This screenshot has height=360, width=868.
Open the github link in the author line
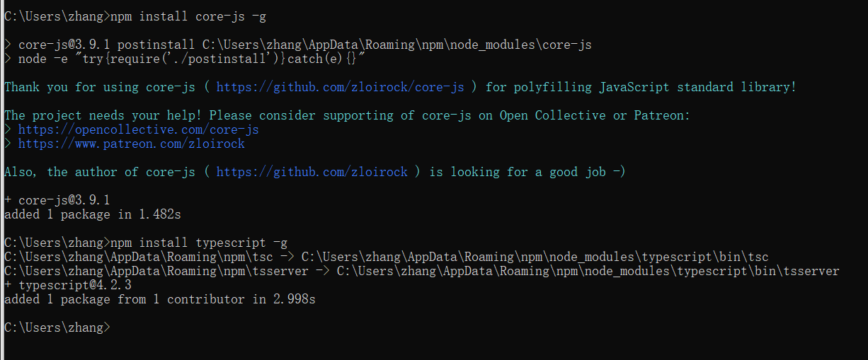tap(312, 172)
